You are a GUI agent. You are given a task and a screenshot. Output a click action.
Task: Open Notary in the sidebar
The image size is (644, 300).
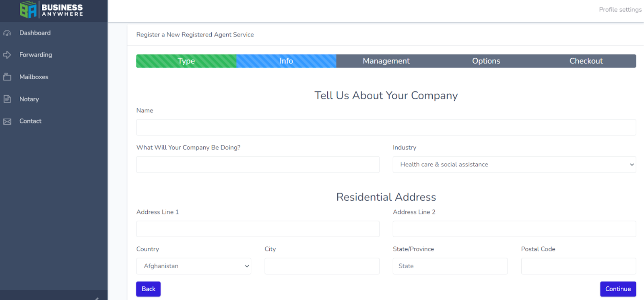point(29,99)
